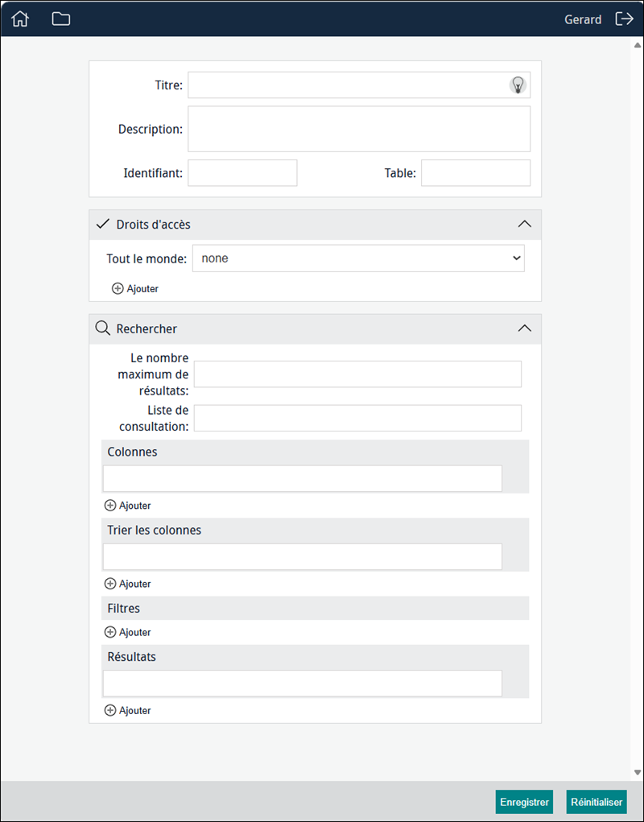
Task: Click the Réinitialiser button
Action: click(x=597, y=802)
